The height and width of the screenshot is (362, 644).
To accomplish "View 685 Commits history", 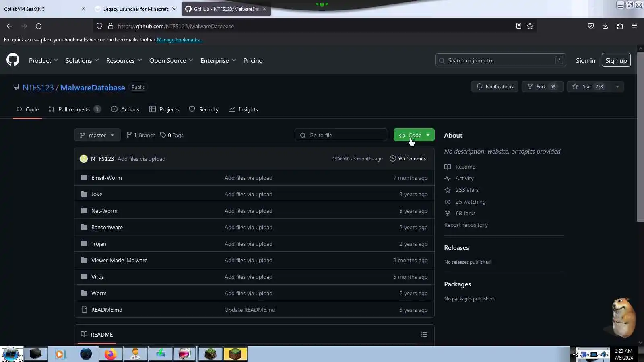I will pyautogui.click(x=408, y=159).
